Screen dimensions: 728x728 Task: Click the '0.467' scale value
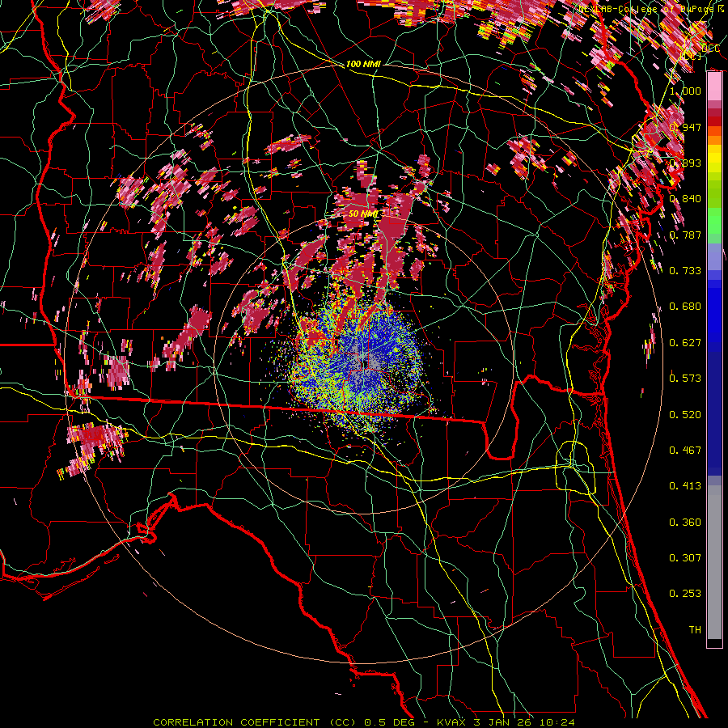[x=685, y=451]
